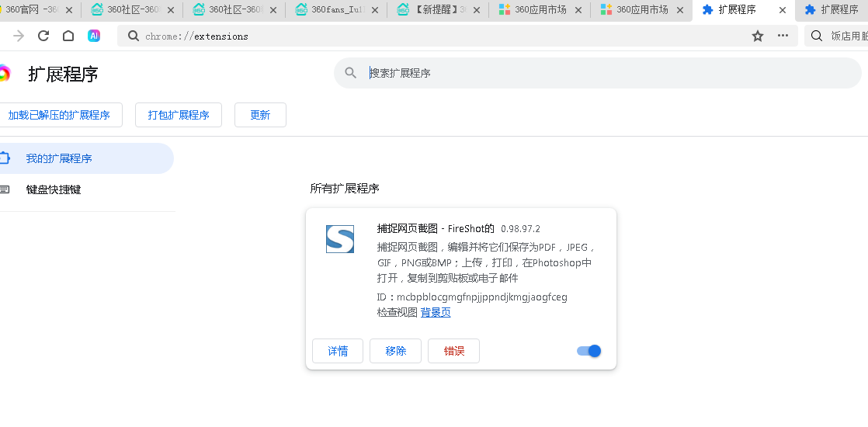Close the second 360社区 tab
Screen dimensions: 868x427
[x=273, y=10]
